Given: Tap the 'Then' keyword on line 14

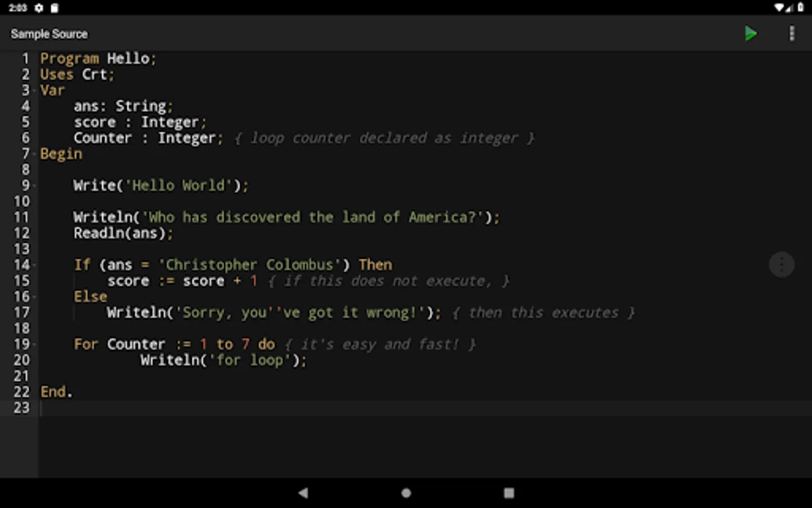Looking at the screenshot, I should tap(375, 265).
